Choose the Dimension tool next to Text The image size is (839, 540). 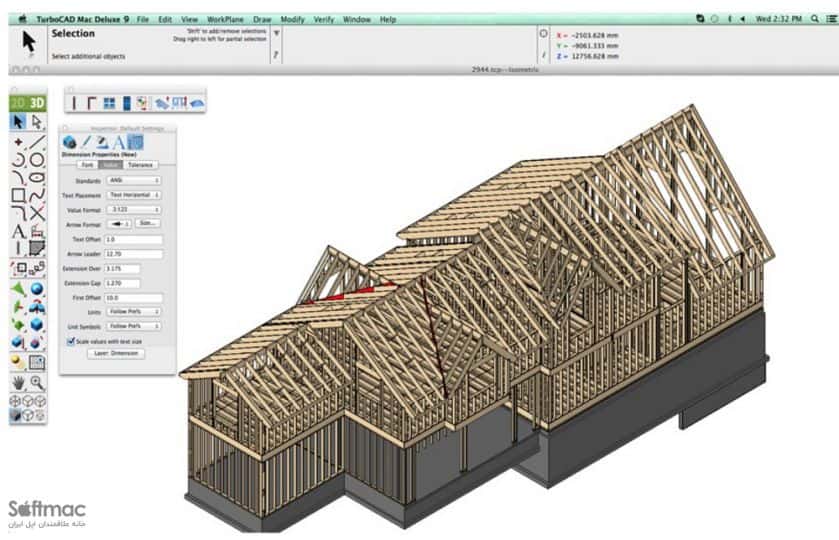[37, 231]
